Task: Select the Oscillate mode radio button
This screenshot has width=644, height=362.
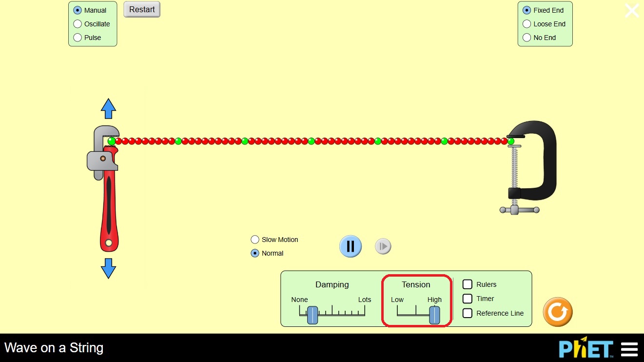Action: (78, 24)
